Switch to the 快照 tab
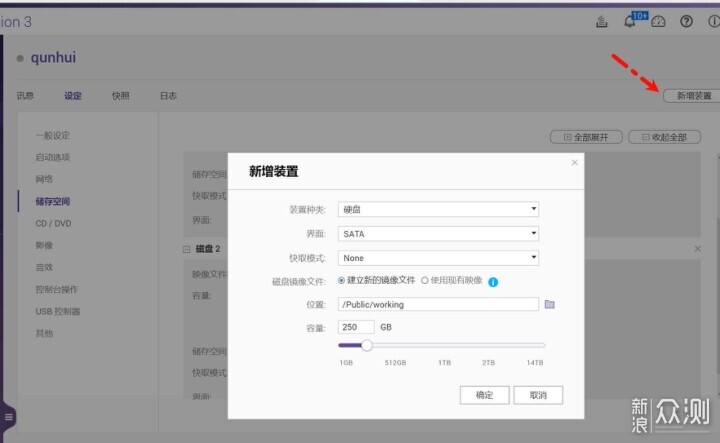Image resolution: width=720 pixels, height=443 pixels. pyautogui.click(x=121, y=95)
